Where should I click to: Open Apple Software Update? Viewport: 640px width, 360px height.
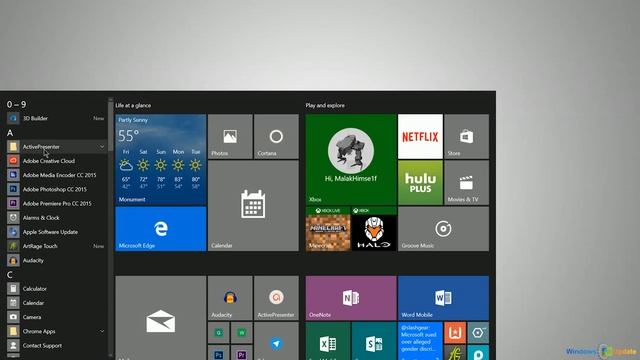coord(56,232)
